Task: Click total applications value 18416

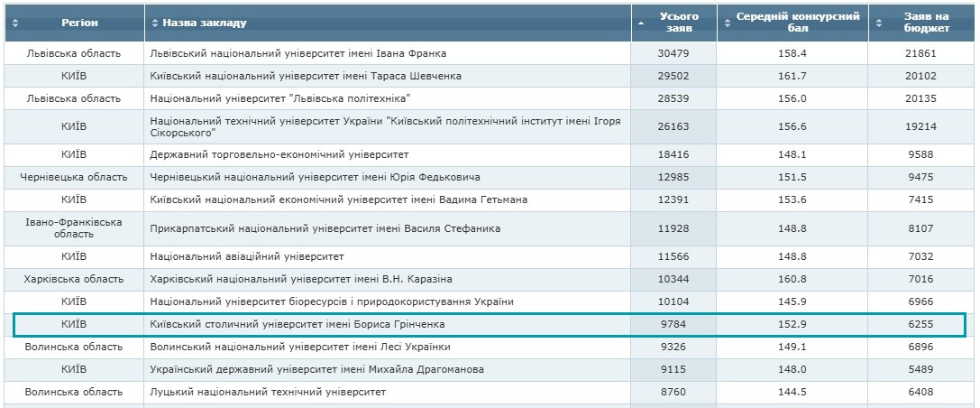Action: tap(673, 154)
